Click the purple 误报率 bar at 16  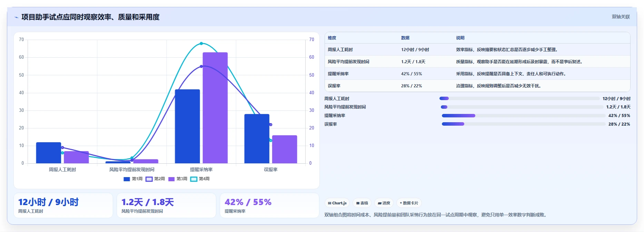[285, 149]
